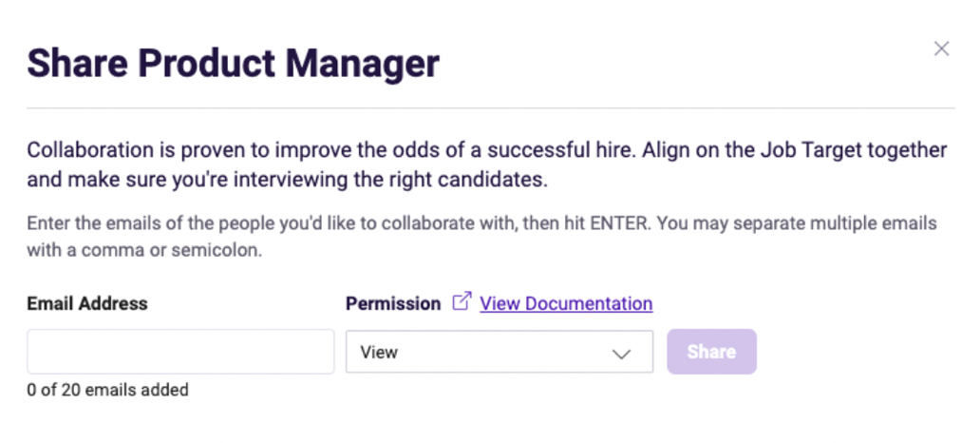Close the Share Product Manager dialog

(941, 48)
